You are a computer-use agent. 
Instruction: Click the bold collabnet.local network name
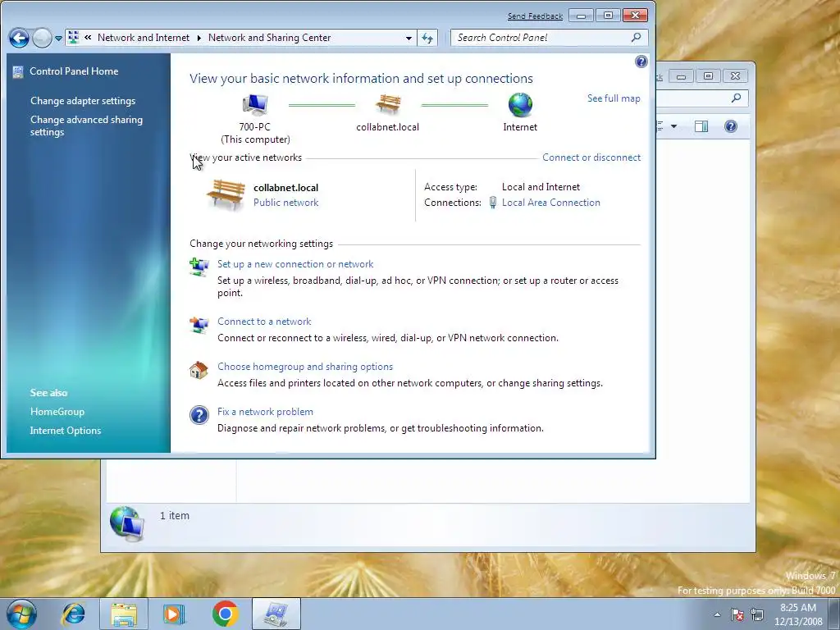286,188
